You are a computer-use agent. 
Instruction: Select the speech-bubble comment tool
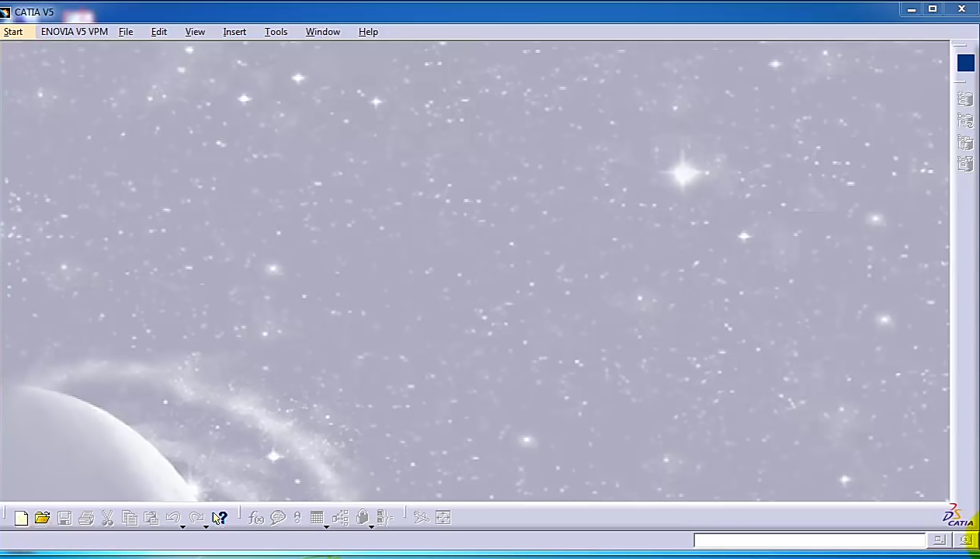pyautogui.click(x=278, y=518)
